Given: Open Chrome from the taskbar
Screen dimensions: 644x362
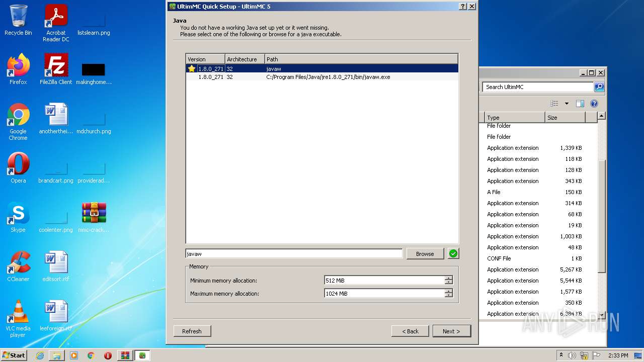Looking at the screenshot, I should (91, 355).
